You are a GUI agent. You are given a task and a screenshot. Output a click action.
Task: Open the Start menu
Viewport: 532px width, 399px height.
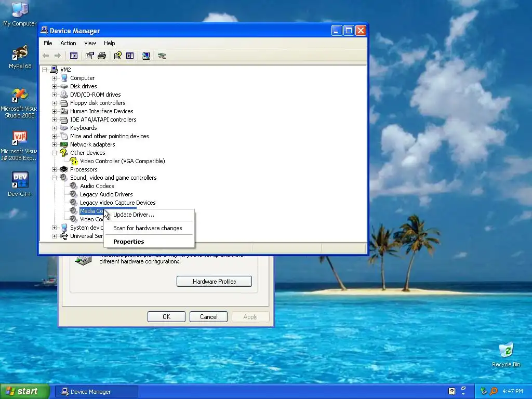25,391
